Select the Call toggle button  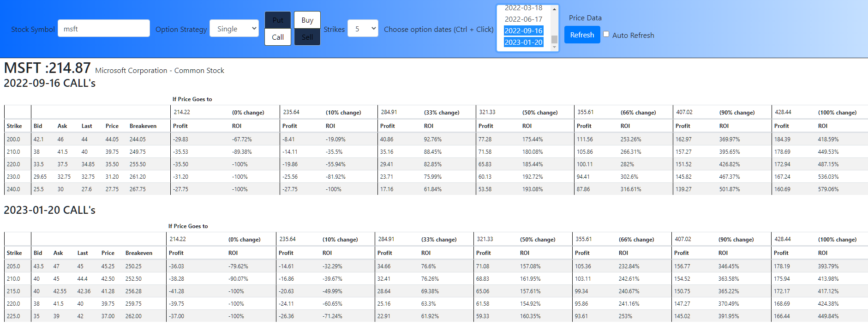(x=278, y=37)
